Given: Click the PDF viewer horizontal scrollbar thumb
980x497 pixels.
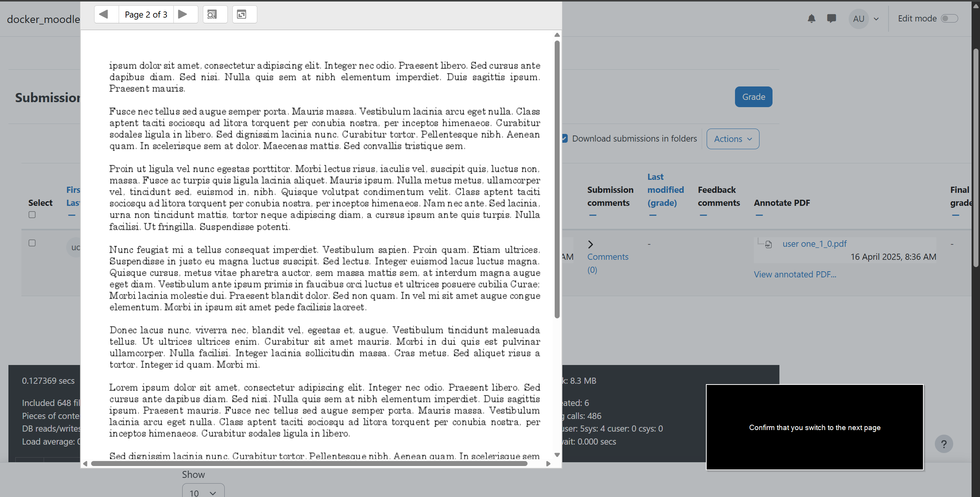Looking at the screenshot, I should (x=309, y=464).
